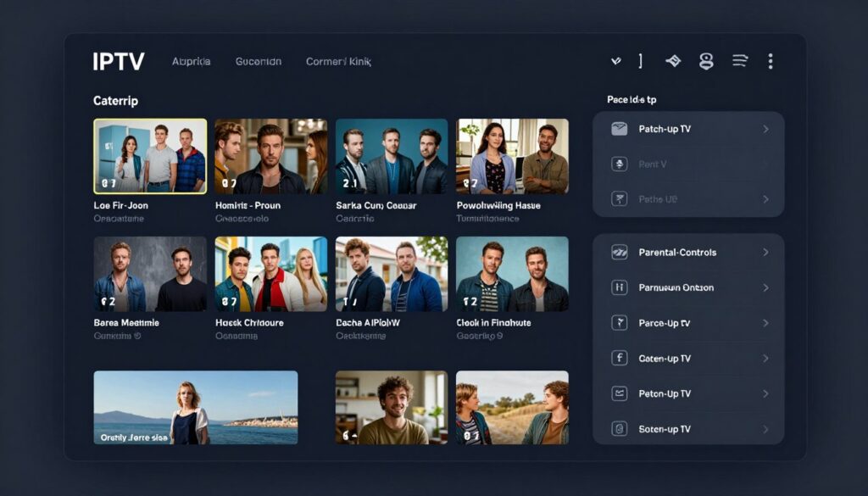Expand the Pethe UE chevron

tap(766, 198)
